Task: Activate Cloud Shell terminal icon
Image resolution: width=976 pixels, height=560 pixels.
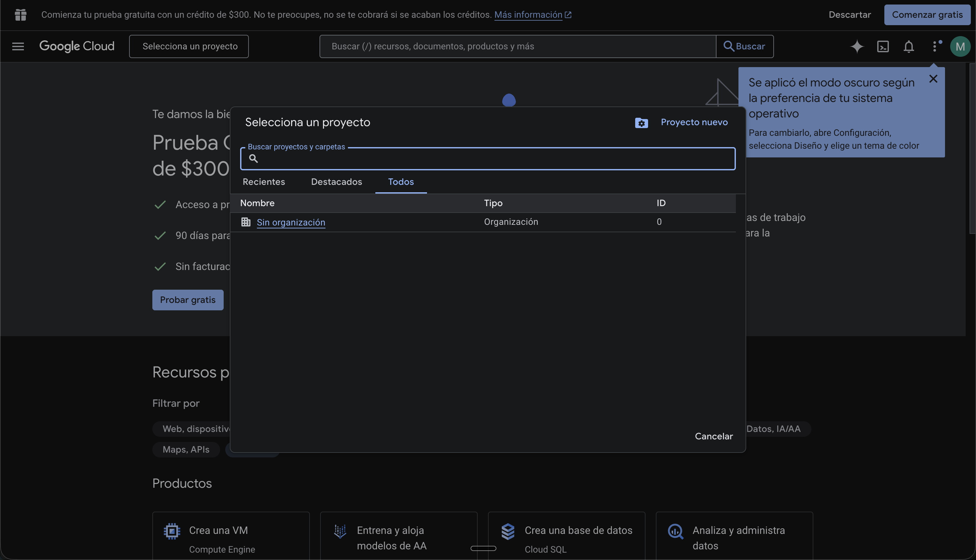Action: pos(882,46)
